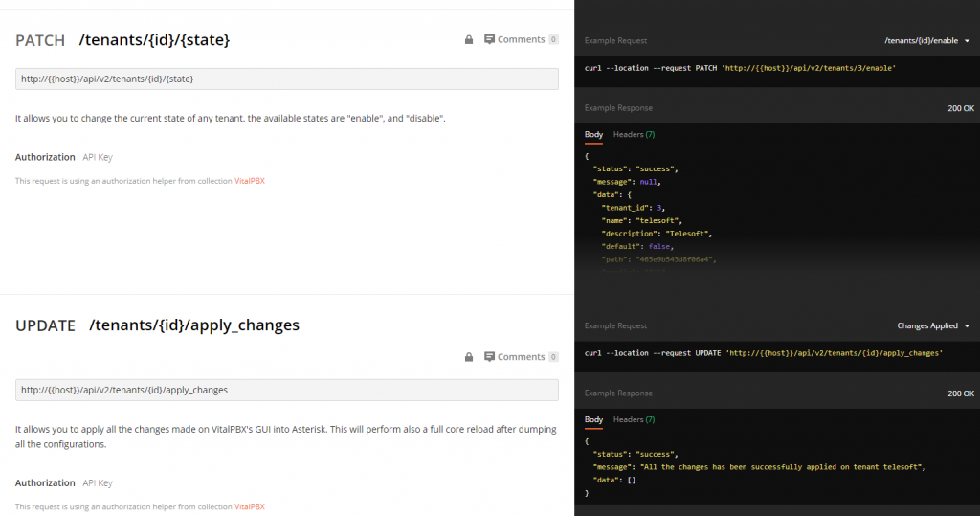Viewport: 980px width, 516px height.
Task: Click the tenants/{id}/apply_changes URL field
Action: tap(287, 390)
